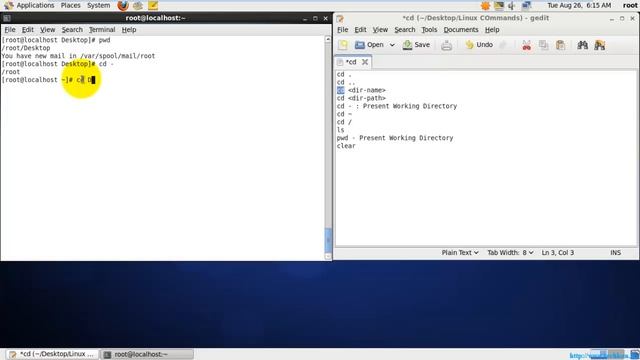Click the show desktop icon in bottom panel

[634, 354]
